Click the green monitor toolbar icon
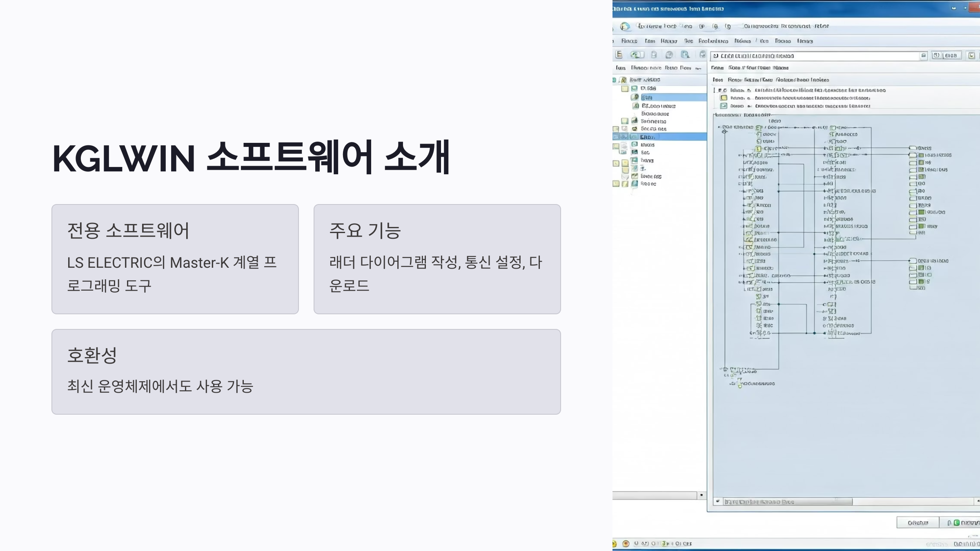 (637, 55)
